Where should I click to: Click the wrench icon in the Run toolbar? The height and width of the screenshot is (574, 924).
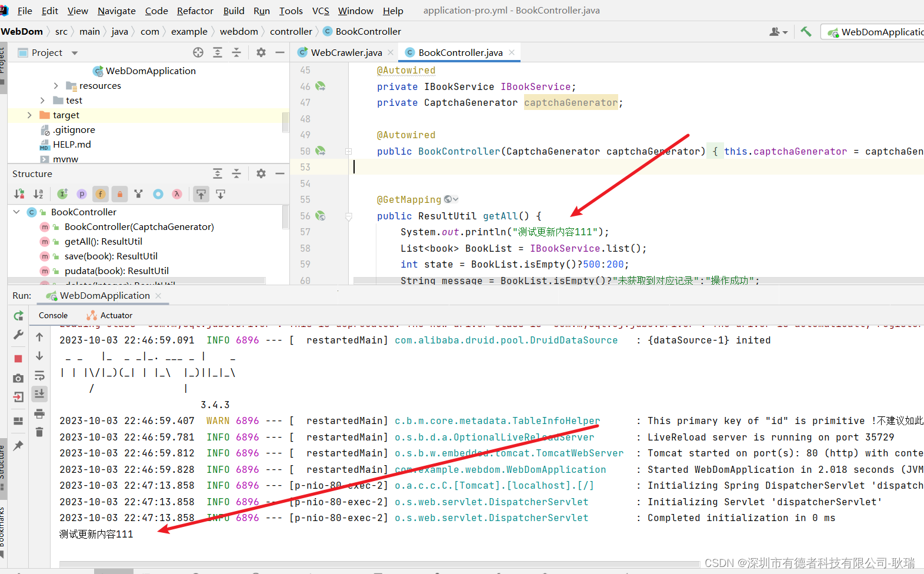tap(18, 335)
